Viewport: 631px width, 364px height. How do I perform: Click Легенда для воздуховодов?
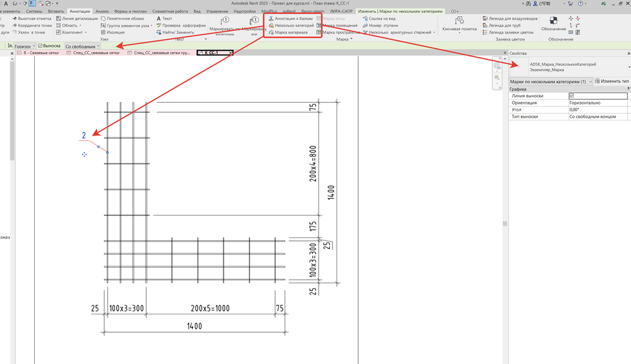click(510, 18)
